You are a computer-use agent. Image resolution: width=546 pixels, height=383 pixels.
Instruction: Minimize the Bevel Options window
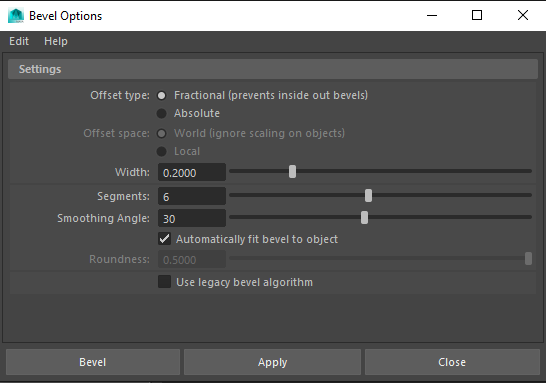[x=432, y=15]
